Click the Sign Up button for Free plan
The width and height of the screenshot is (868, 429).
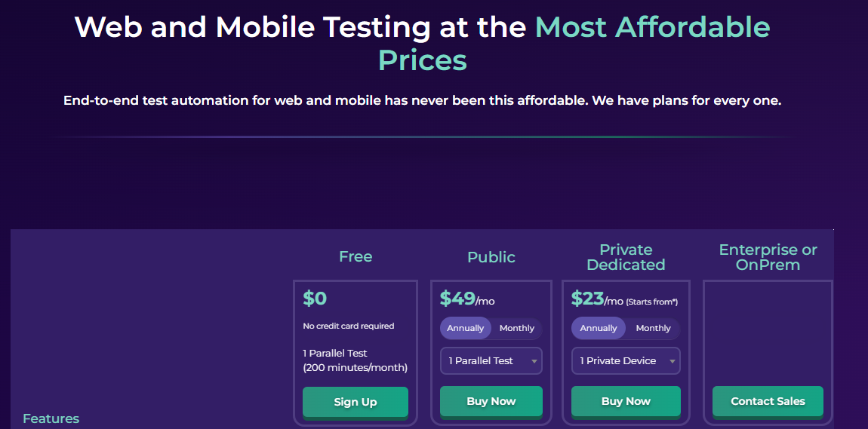tap(356, 402)
